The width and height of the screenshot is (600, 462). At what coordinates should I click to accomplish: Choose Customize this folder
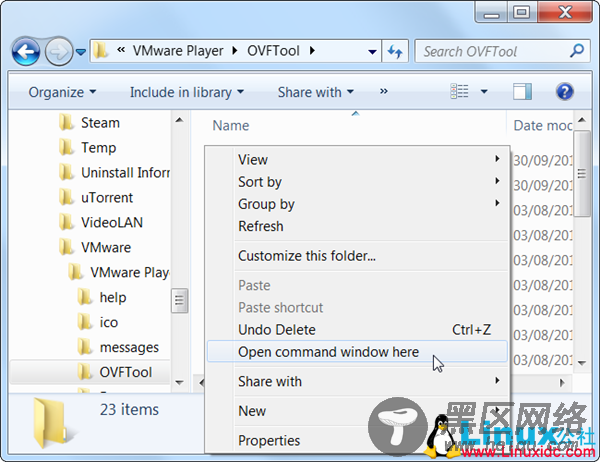pyautogui.click(x=358, y=256)
